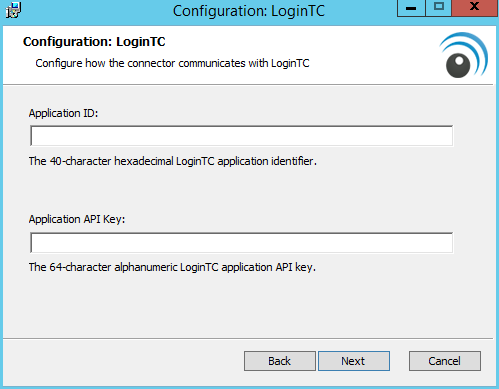The height and width of the screenshot is (389, 499).
Task: Click the 'Application ID:' label
Action: coord(63,113)
